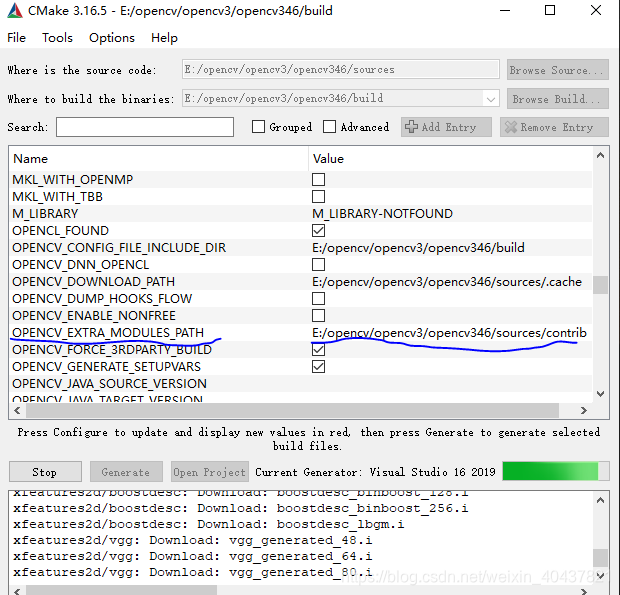This screenshot has width=620, height=595.
Task: Click the Search input field
Action: 145,127
